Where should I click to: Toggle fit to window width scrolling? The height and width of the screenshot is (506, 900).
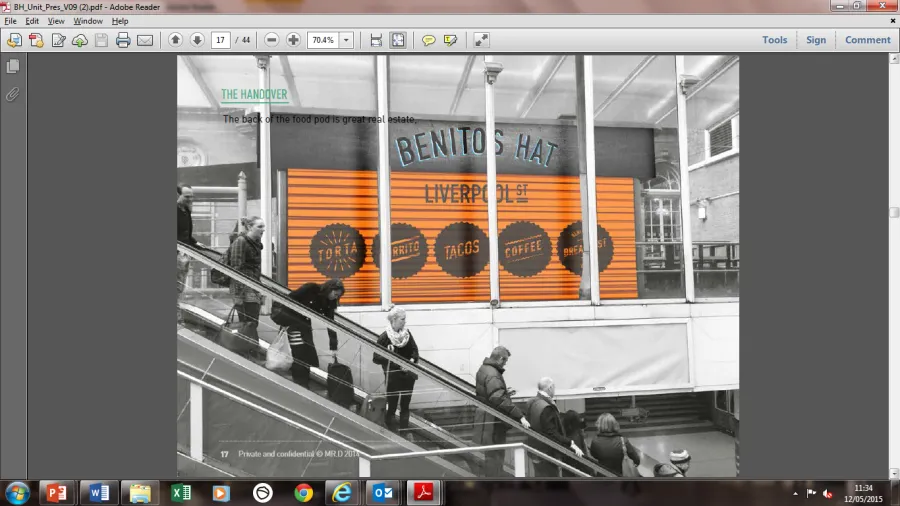(x=376, y=40)
